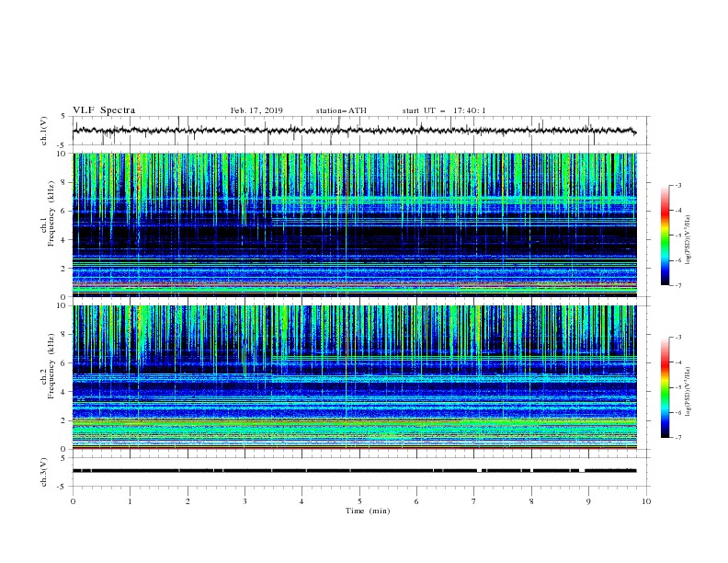Click the ch.1(V) waveform trace
The image size is (728, 563).
coord(354,131)
